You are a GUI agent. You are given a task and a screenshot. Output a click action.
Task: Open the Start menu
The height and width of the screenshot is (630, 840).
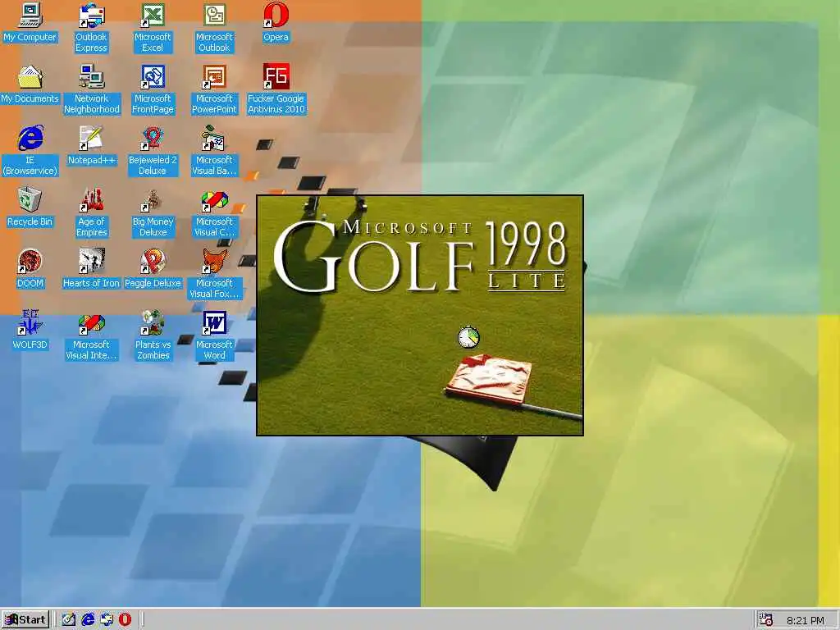pyautogui.click(x=25, y=620)
